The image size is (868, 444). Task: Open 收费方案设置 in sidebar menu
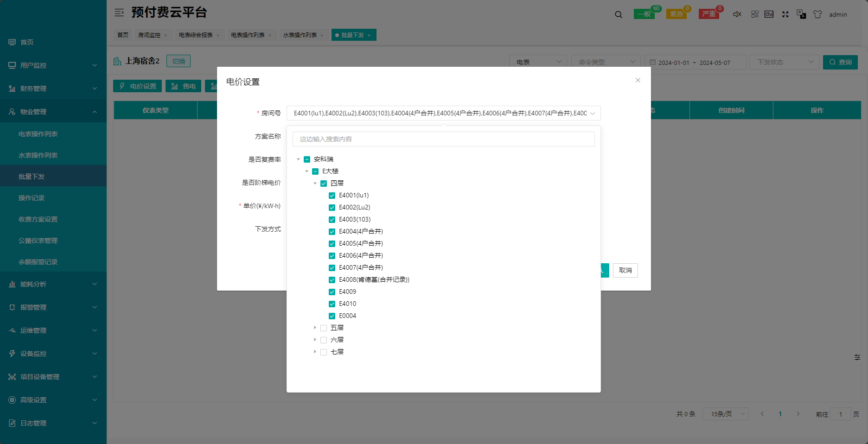click(x=38, y=219)
